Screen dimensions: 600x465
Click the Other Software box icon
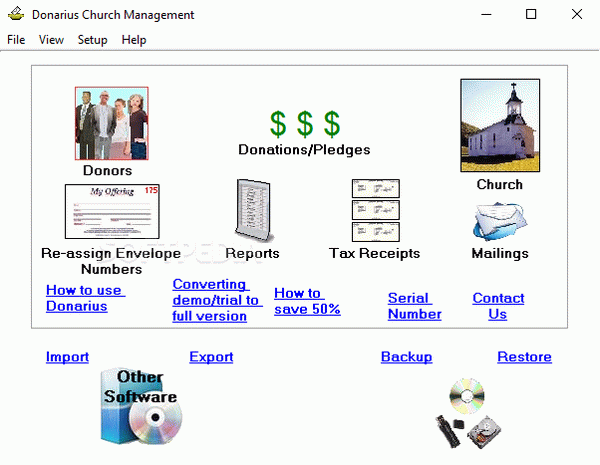click(x=141, y=406)
